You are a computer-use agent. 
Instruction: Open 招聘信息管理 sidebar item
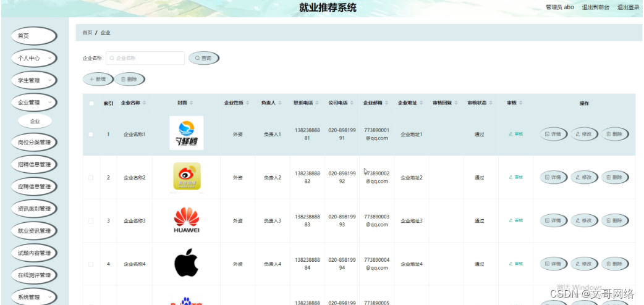tap(33, 165)
